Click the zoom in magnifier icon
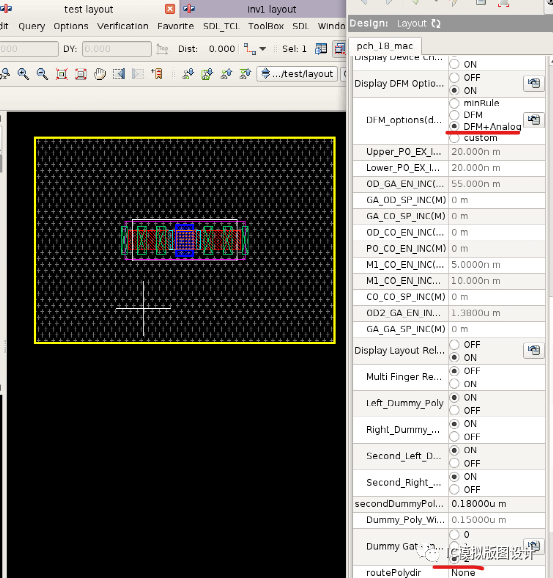 click(23, 74)
